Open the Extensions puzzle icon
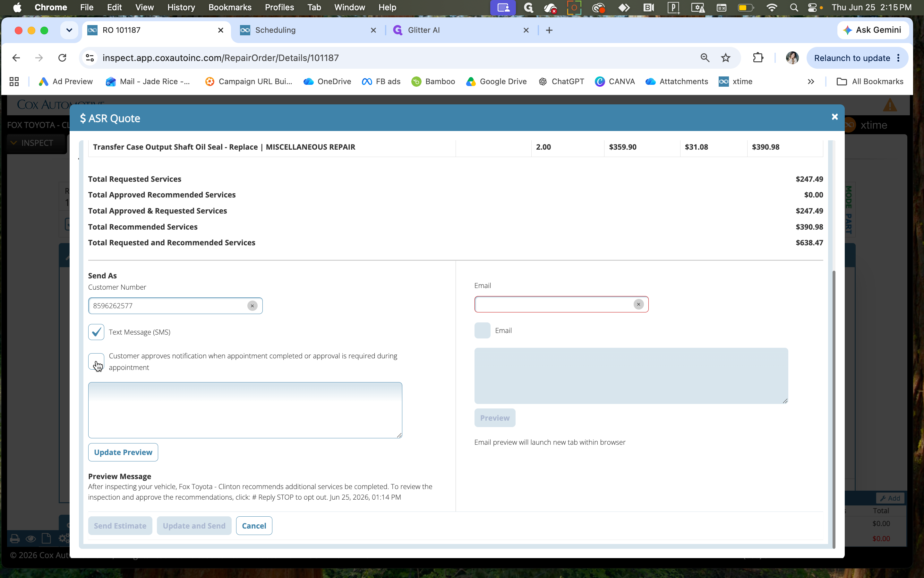 coord(758,58)
